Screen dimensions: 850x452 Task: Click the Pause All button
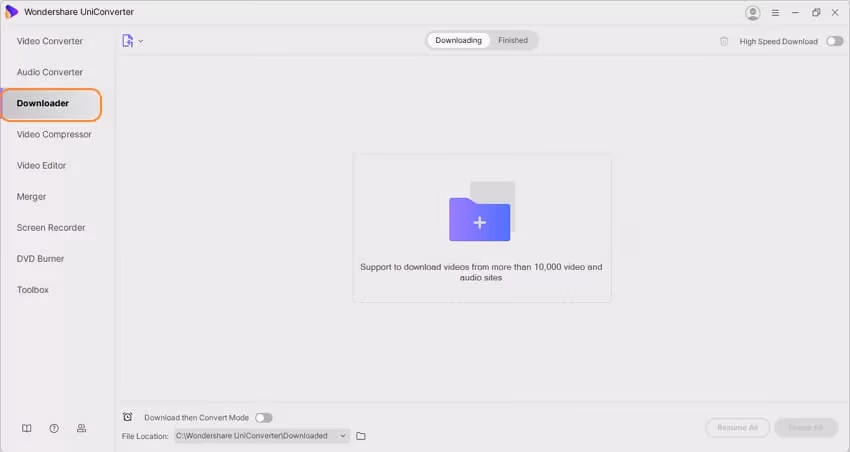click(x=806, y=428)
